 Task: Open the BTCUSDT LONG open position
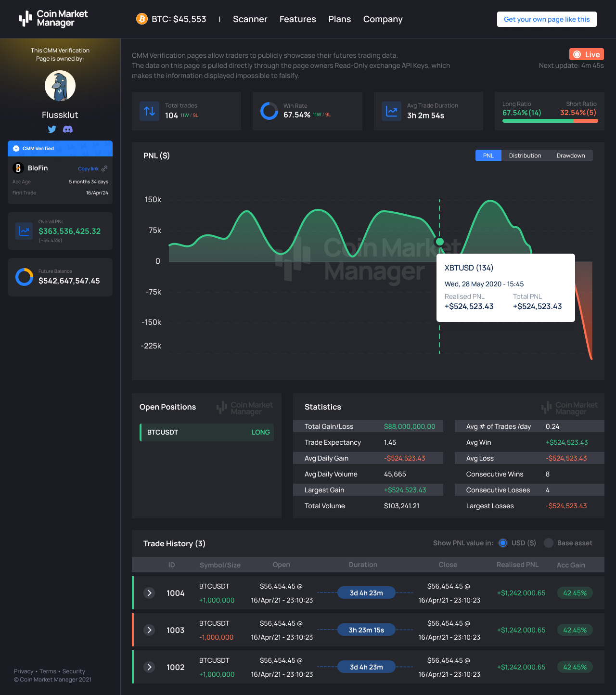pyautogui.click(x=207, y=432)
